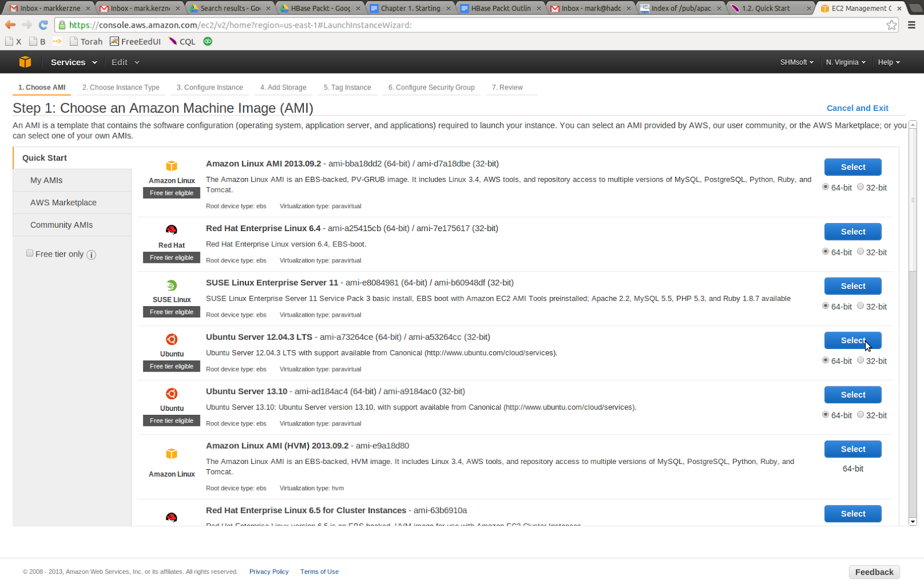Select the SUSE Linux Enterprise Server 11 AMI

[852, 286]
